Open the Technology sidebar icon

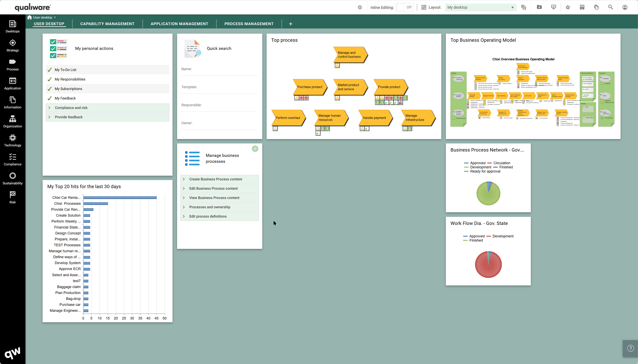coord(12,140)
